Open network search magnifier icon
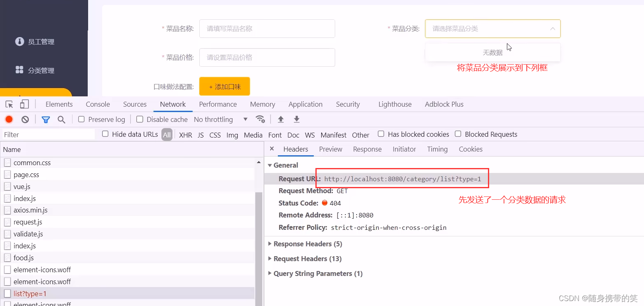644x306 pixels. (61, 119)
